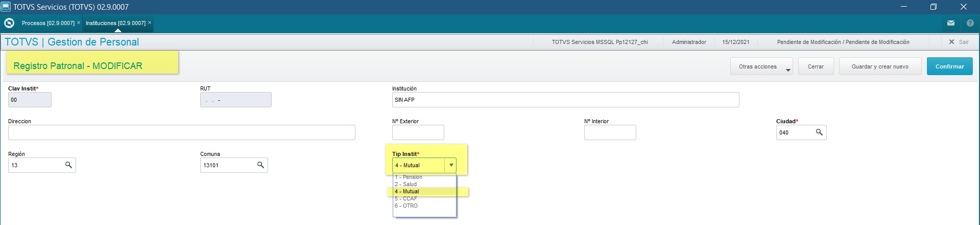
Task: Click the Registro Patronal - MODIFICAR heading
Action: pyautogui.click(x=78, y=66)
